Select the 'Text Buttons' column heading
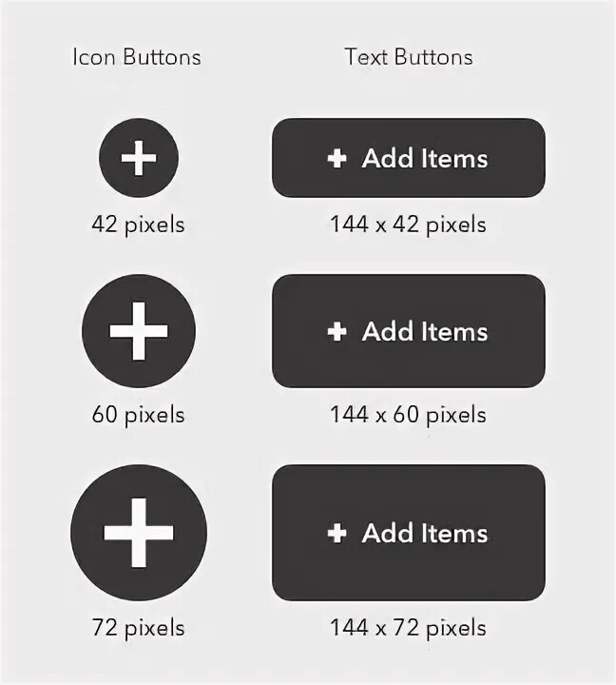The image size is (616, 685). tap(409, 57)
